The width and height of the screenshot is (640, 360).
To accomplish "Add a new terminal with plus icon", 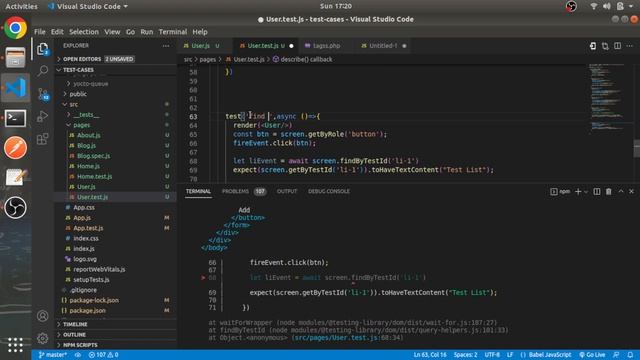I will pyautogui.click(x=578, y=191).
